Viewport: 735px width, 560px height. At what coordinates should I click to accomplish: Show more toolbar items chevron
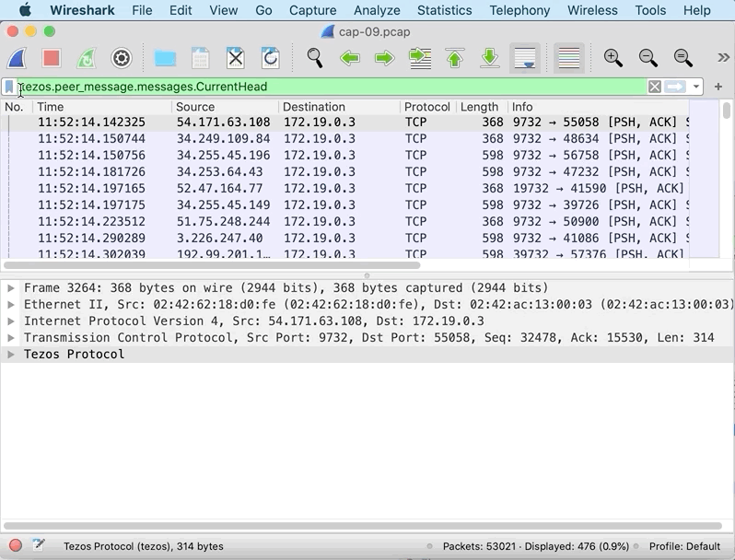(x=723, y=58)
